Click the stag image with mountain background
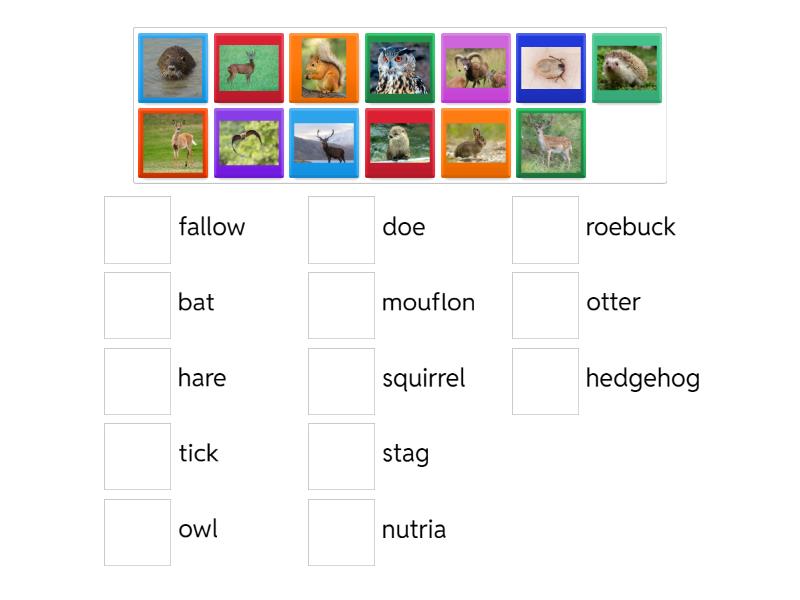The width and height of the screenshot is (800, 600). point(324,143)
